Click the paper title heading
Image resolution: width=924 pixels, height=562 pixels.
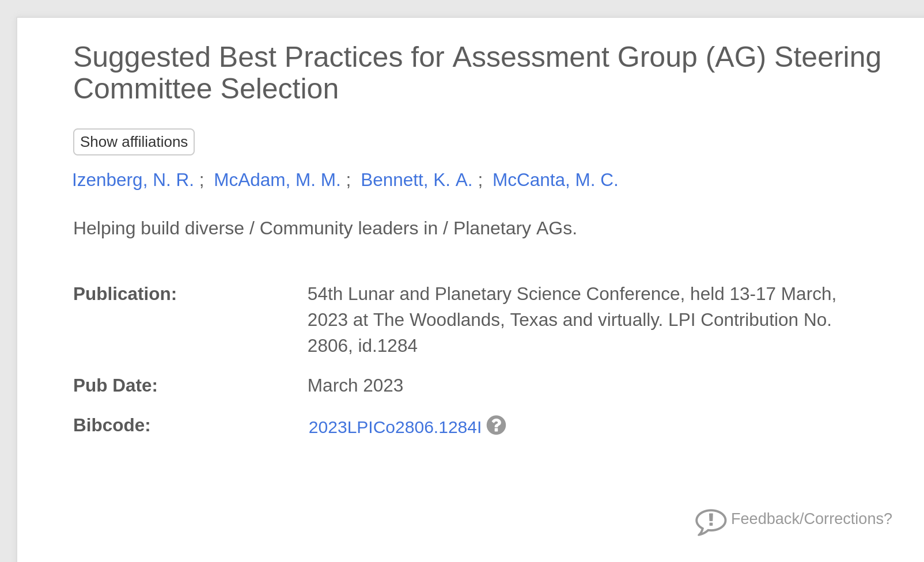pos(476,58)
